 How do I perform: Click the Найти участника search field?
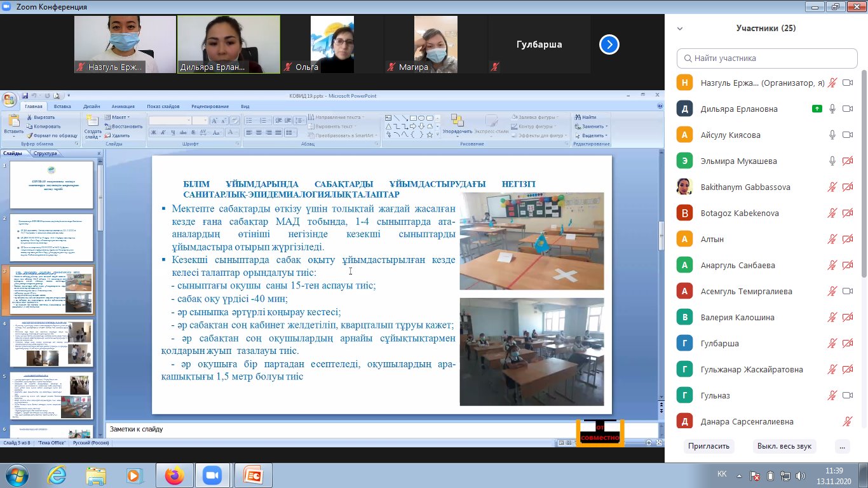point(767,58)
